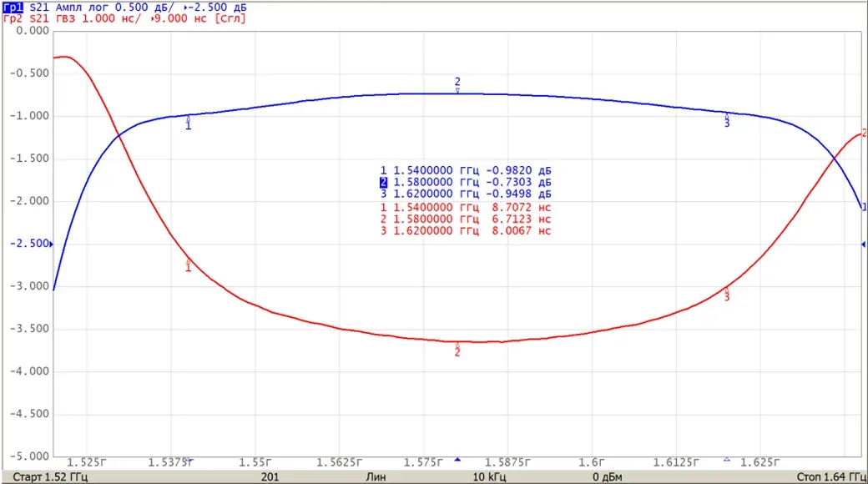Select blue marker 1 on the amplitude trace

pyautogui.click(x=189, y=124)
